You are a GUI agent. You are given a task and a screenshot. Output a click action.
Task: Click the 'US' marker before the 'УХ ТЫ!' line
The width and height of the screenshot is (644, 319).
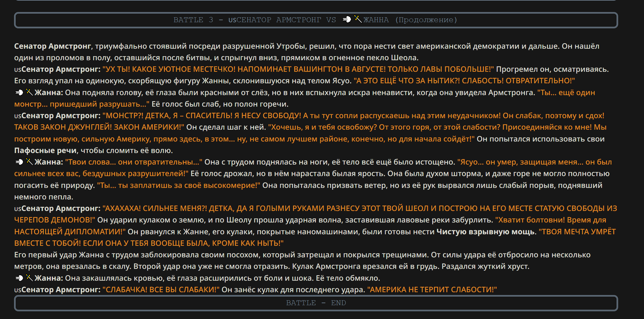click(18, 70)
